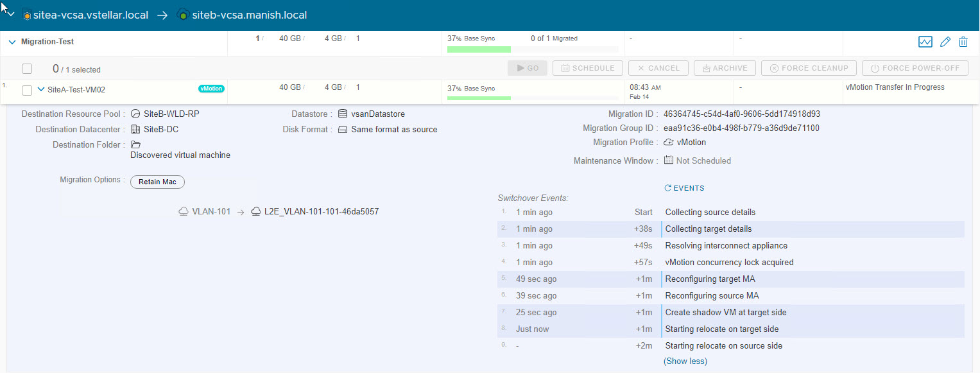980x373 pixels.
Task: Click the vsanDatastore datastore icon
Action: click(343, 114)
